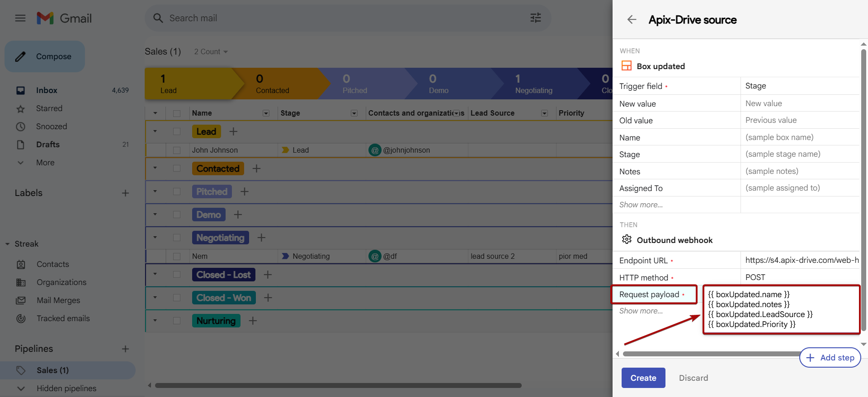868x397 pixels.
Task: Select the Demo stage in funnel
Action: pyautogui.click(x=452, y=84)
